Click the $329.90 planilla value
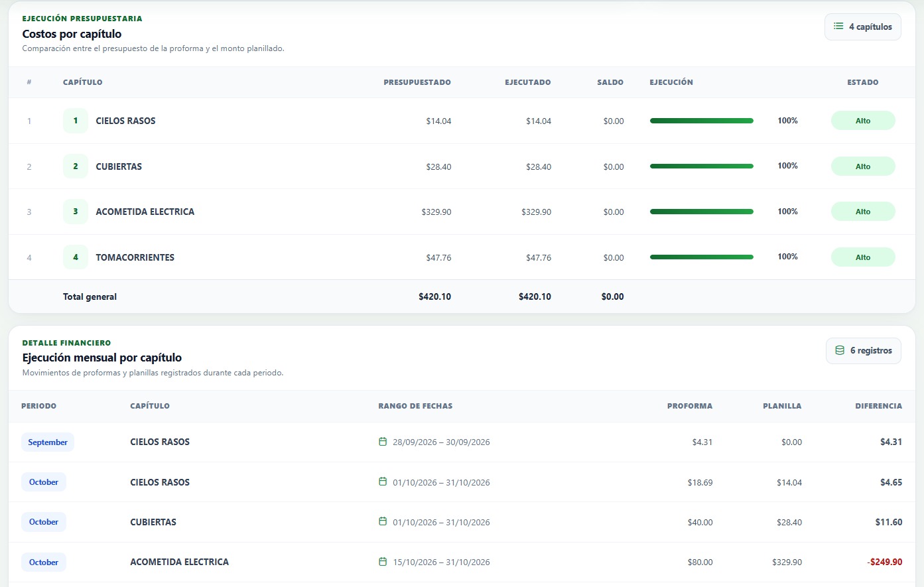Image resolution: width=924 pixels, height=587 pixels. click(787, 562)
